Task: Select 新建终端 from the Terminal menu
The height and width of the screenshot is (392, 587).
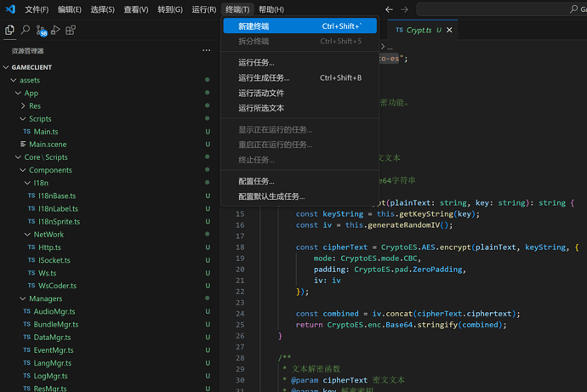Action: (254, 26)
